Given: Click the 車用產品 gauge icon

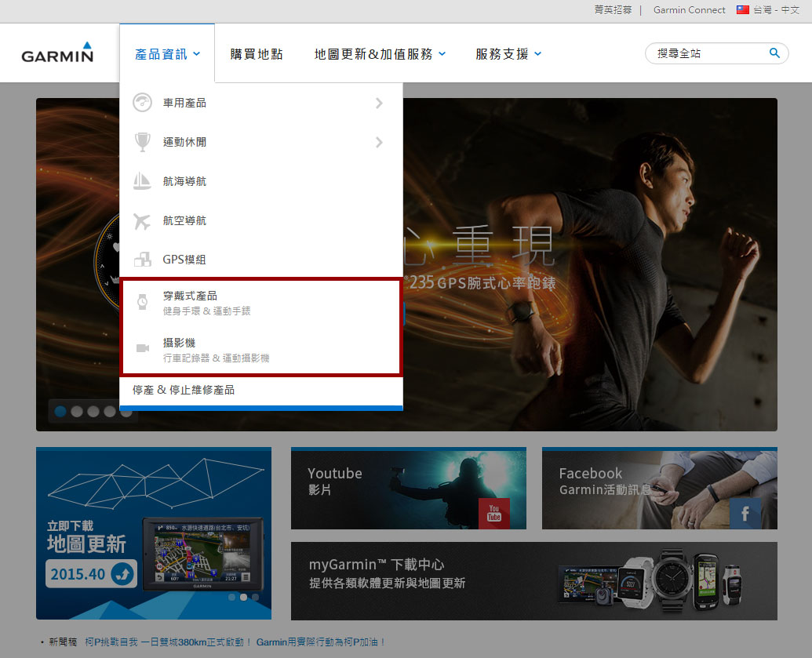Looking at the screenshot, I should [x=142, y=103].
